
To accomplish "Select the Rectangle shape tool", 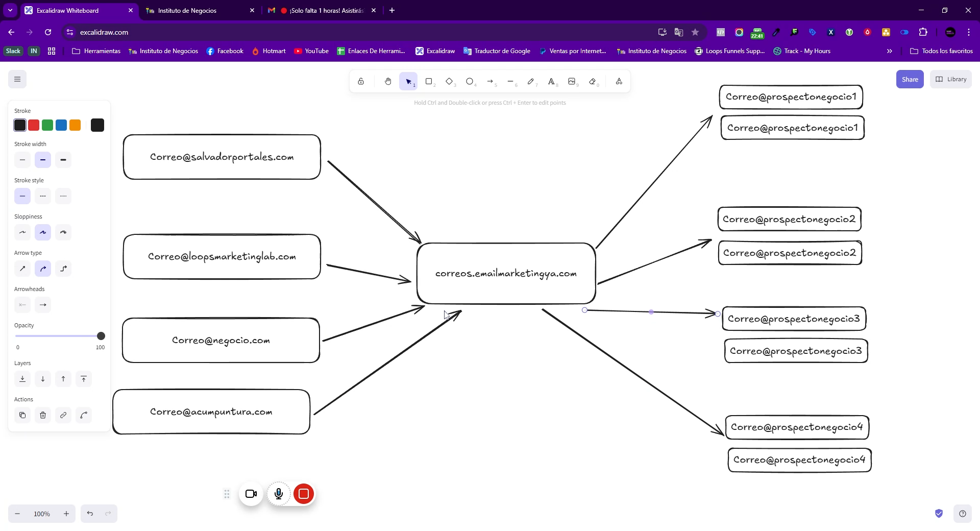I will pyautogui.click(x=429, y=82).
